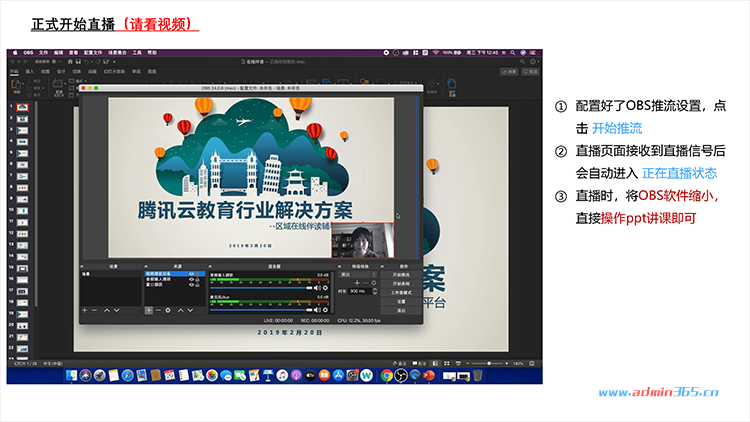This screenshot has width=750, height=422.
Task: Remove scene with minus icon in Scenes panel
Action: click(x=94, y=311)
